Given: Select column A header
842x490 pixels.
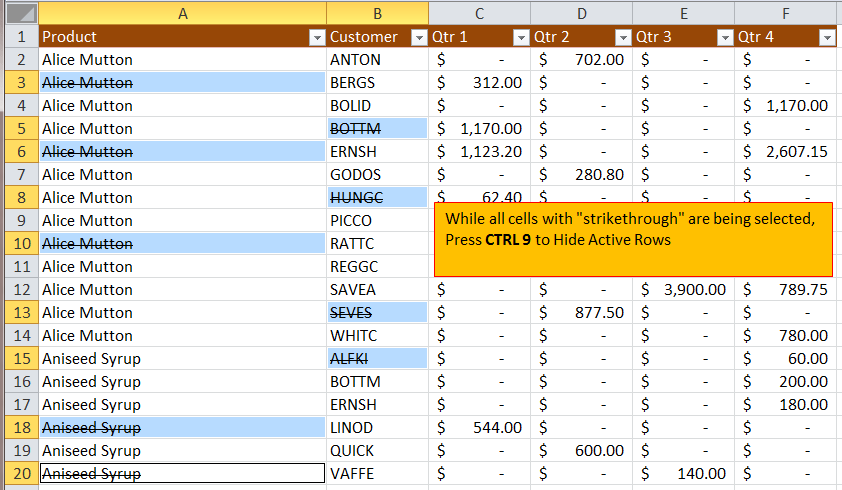Looking at the screenshot, I should (182, 13).
